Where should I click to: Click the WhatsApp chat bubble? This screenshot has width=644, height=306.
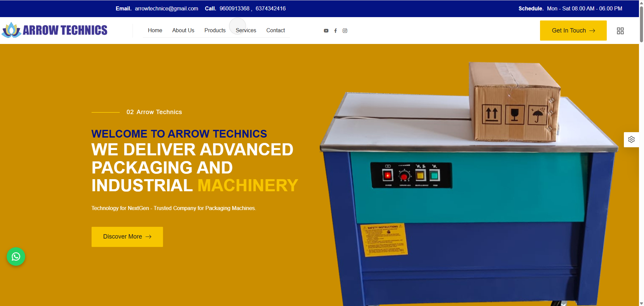16,257
